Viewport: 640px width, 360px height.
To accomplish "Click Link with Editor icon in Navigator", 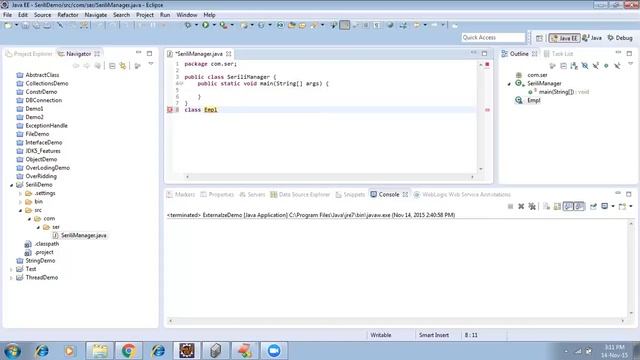I will [x=122, y=66].
